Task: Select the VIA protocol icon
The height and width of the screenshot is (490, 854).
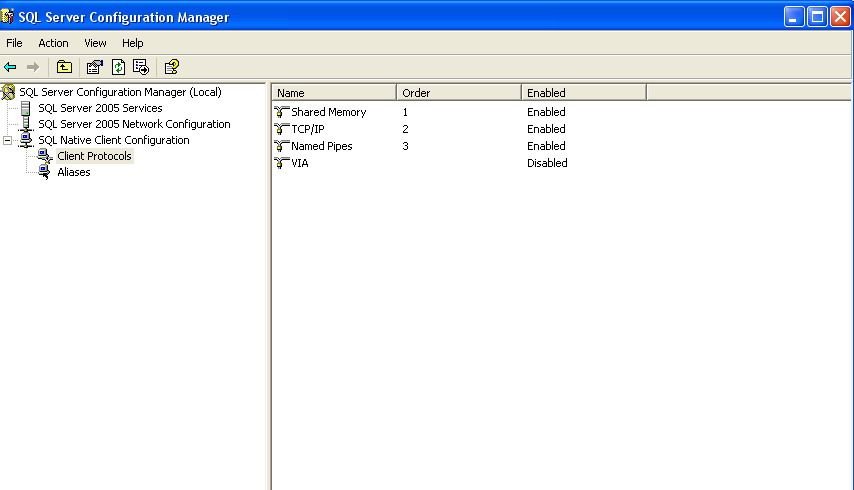Action: tap(281, 163)
